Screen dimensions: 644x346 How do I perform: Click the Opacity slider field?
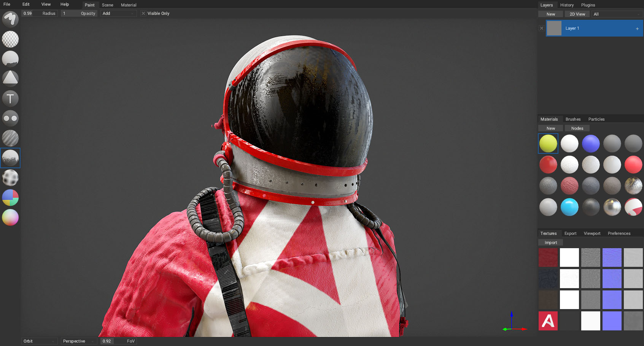[x=79, y=13]
